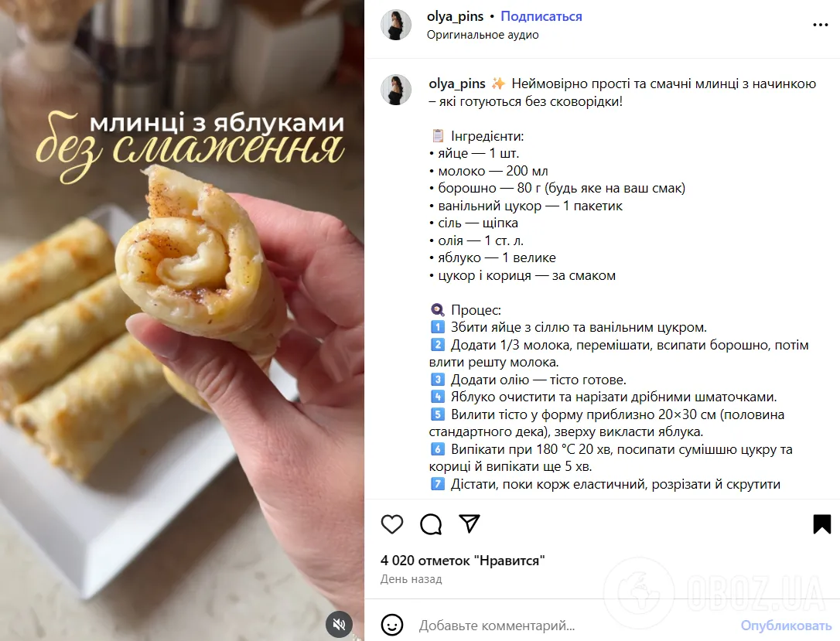Image resolution: width=840 pixels, height=641 pixels.
Task: Open the three-dots more options menu
Action: point(820,25)
